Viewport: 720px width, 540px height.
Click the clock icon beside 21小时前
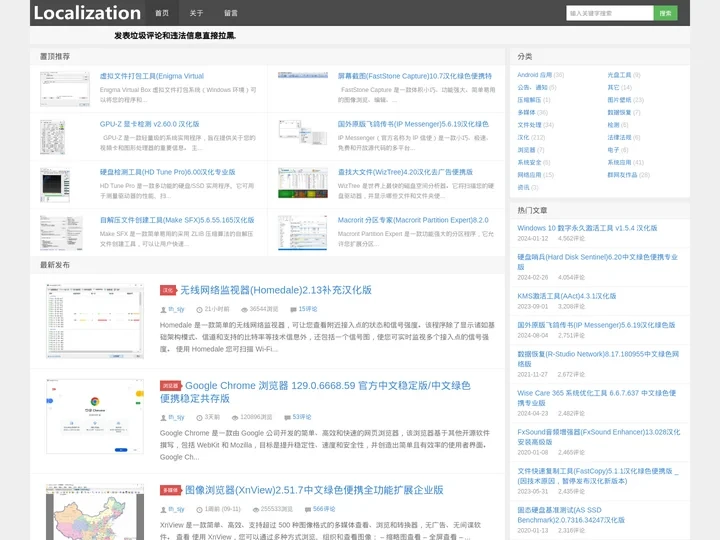pyautogui.click(x=199, y=309)
